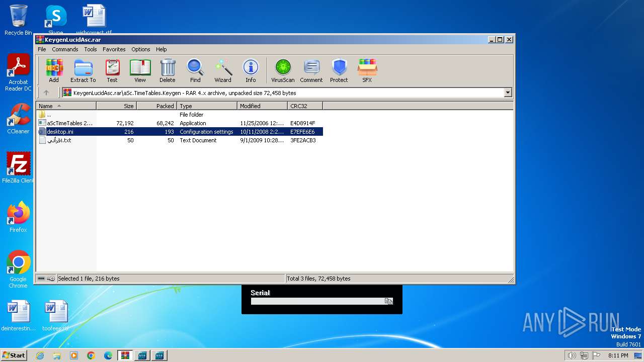This screenshot has height=362, width=644.
Task: Launch the Wizard tool
Action: (x=223, y=71)
